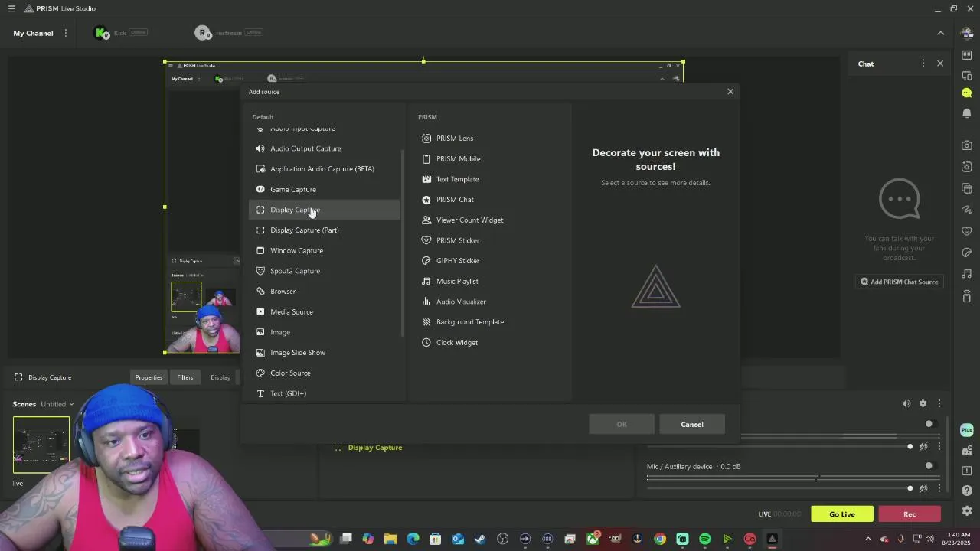Click the taskbar clock showing 1:40 AM
The height and width of the screenshot is (551, 980).
pos(959,539)
